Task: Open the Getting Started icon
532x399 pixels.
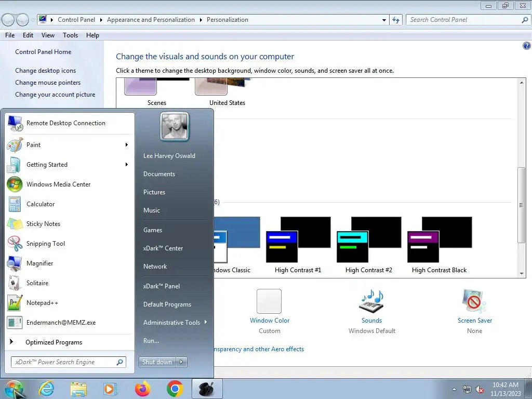Action: (x=15, y=165)
